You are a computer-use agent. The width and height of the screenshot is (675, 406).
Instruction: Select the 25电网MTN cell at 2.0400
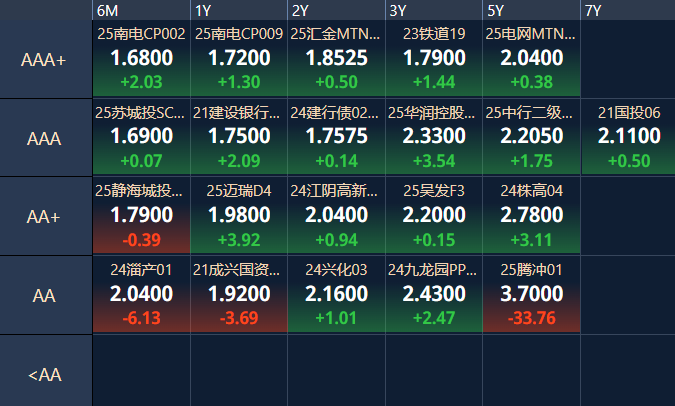[531, 59]
